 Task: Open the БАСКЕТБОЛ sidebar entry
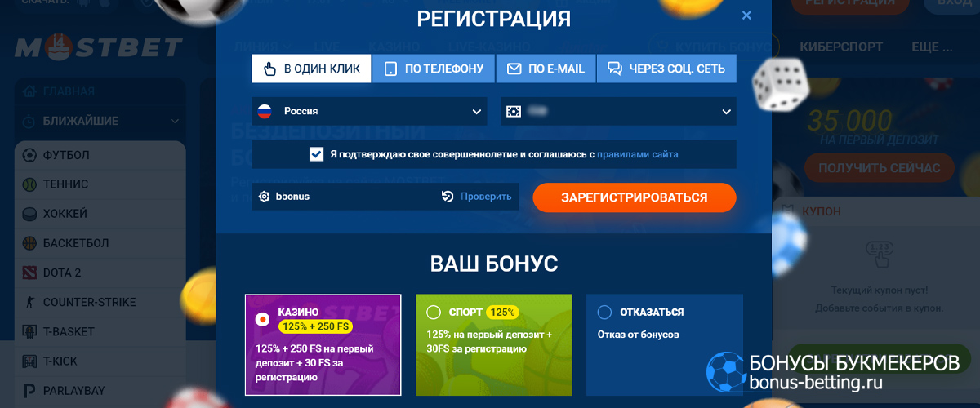tap(100, 243)
